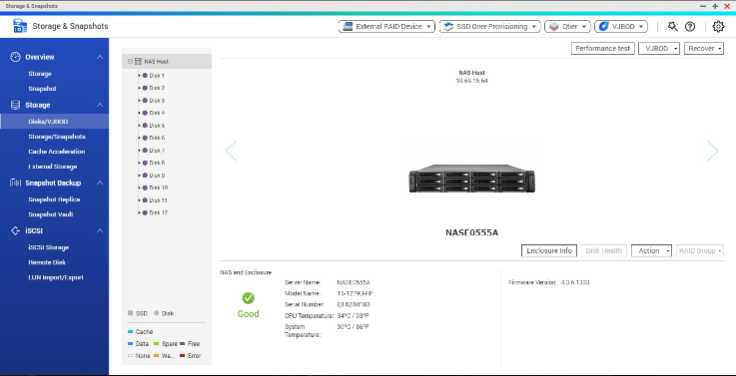Click the Firmware Version value text
The width and height of the screenshot is (736, 376).
pos(575,283)
